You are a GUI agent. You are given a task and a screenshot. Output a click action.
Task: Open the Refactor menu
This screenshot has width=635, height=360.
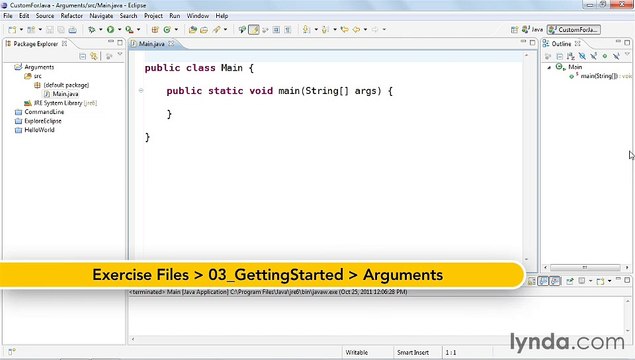(72, 16)
